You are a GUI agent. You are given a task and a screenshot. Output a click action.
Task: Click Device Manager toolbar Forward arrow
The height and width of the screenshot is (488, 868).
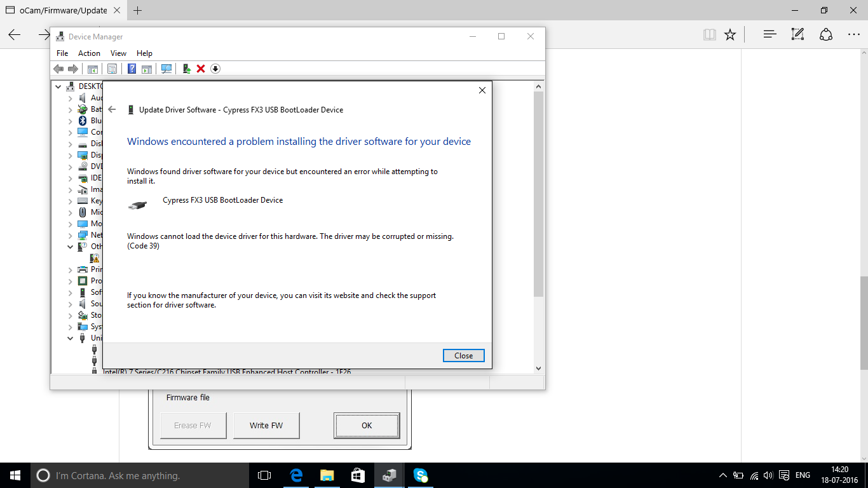(73, 69)
